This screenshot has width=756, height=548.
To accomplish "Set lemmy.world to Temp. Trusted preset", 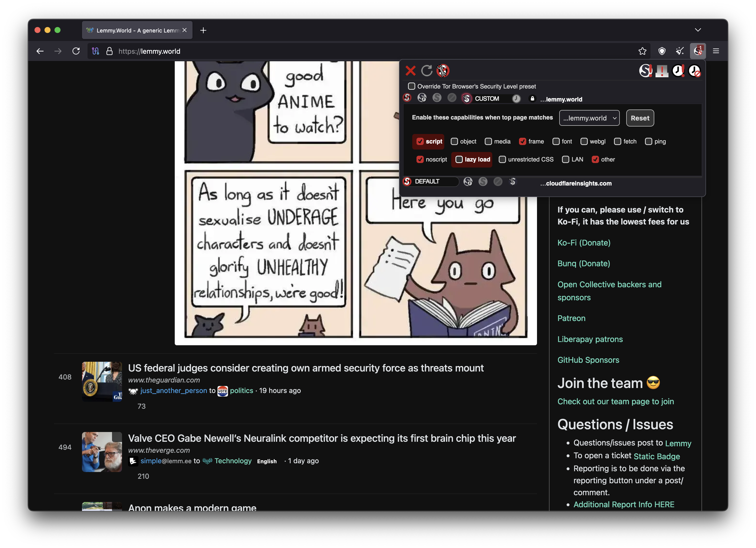I will pos(422,98).
